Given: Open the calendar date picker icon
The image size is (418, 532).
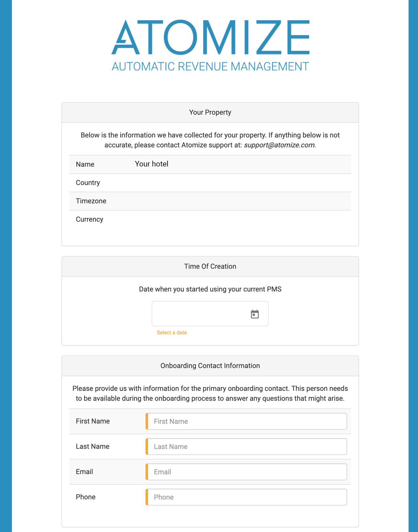Looking at the screenshot, I should (x=255, y=314).
